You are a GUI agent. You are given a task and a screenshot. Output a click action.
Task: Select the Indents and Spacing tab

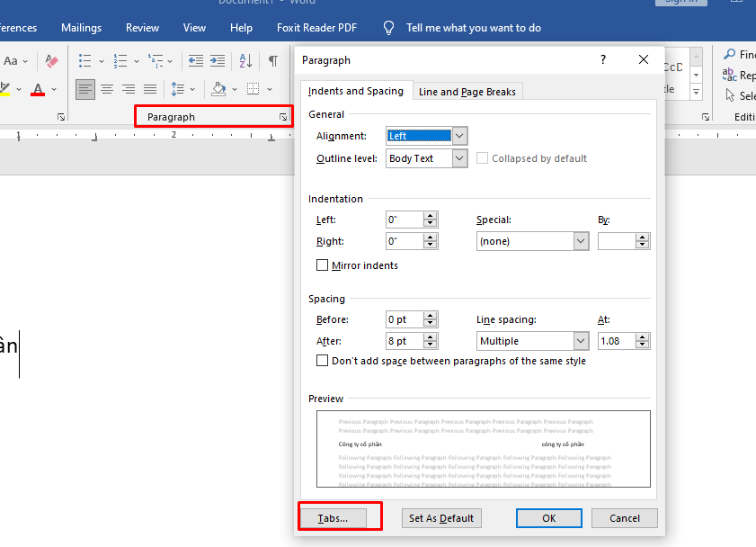356,91
